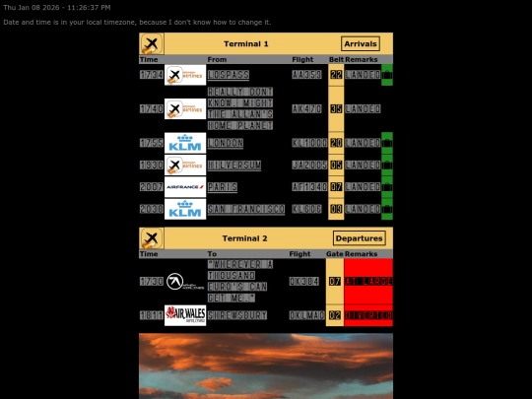Click the date and time text at top

click(x=57, y=8)
